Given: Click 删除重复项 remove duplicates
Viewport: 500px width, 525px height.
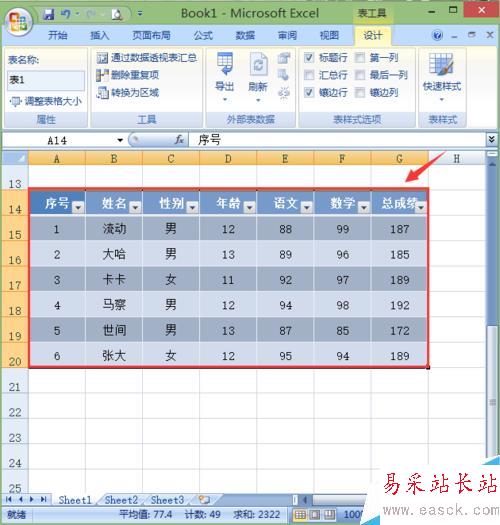Looking at the screenshot, I should 128,75.
